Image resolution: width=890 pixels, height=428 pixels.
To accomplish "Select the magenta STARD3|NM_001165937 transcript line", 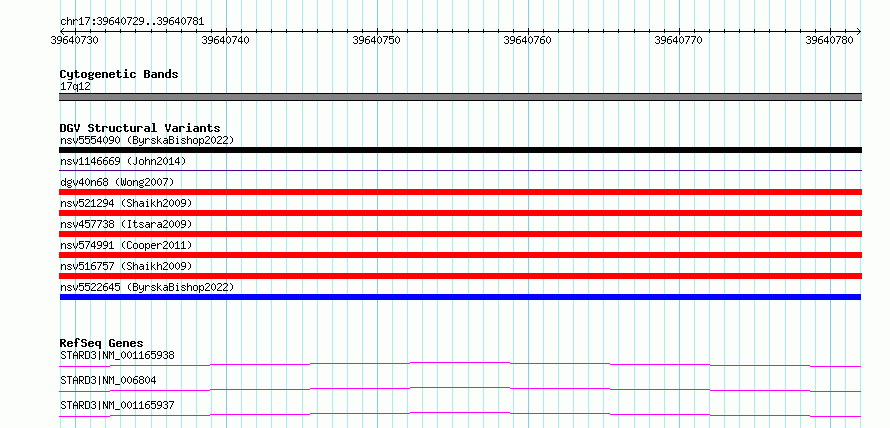I will [x=460, y=414].
